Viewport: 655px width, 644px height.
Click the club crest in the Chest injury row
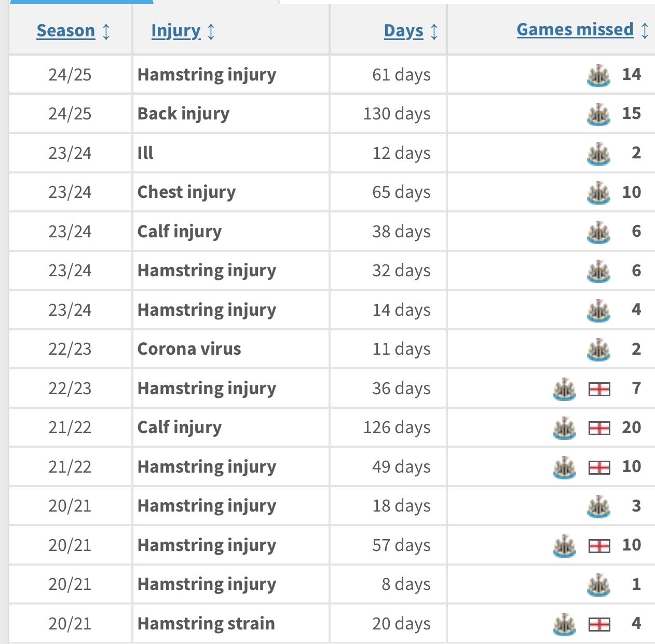(598, 193)
